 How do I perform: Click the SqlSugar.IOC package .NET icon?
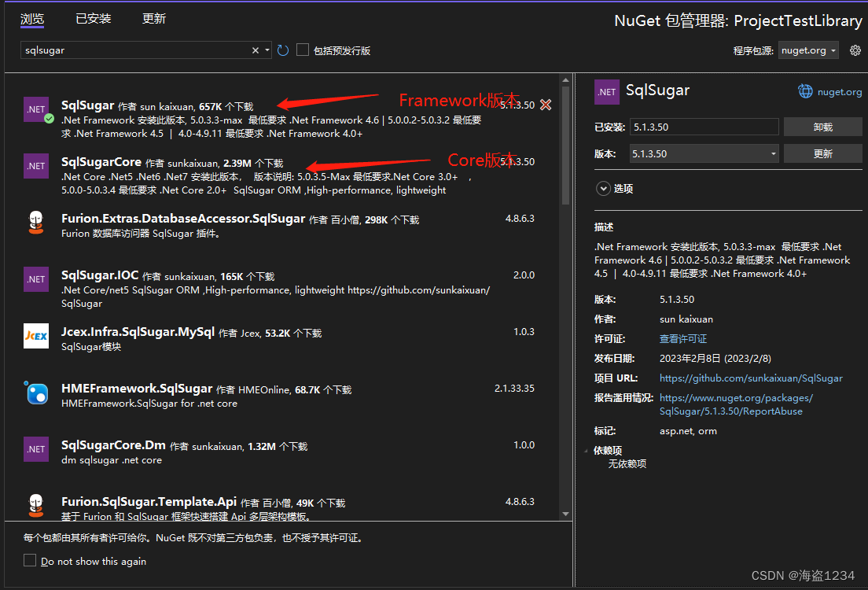click(x=36, y=279)
